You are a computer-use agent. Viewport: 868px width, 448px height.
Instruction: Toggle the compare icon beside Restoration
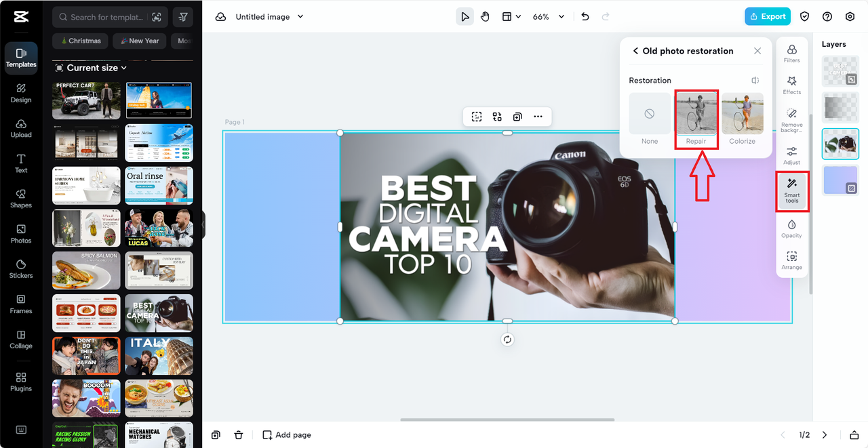[755, 81]
